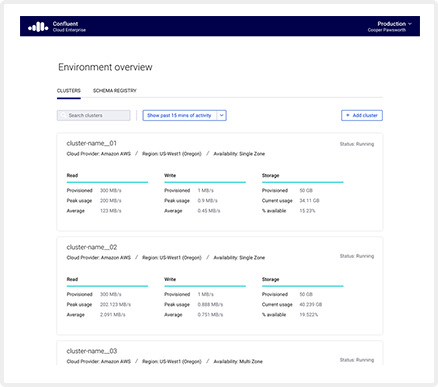Click the Read usage bar of cluster-name__01
The height and width of the screenshot is (387, 438).
pyautogui.click(x=107, y=182)
